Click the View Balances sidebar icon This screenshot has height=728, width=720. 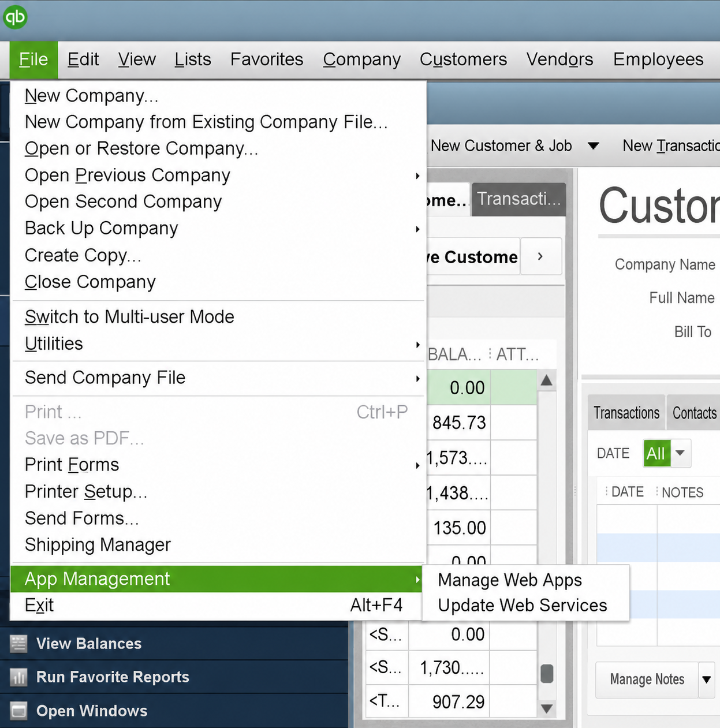tap(18, 643)
